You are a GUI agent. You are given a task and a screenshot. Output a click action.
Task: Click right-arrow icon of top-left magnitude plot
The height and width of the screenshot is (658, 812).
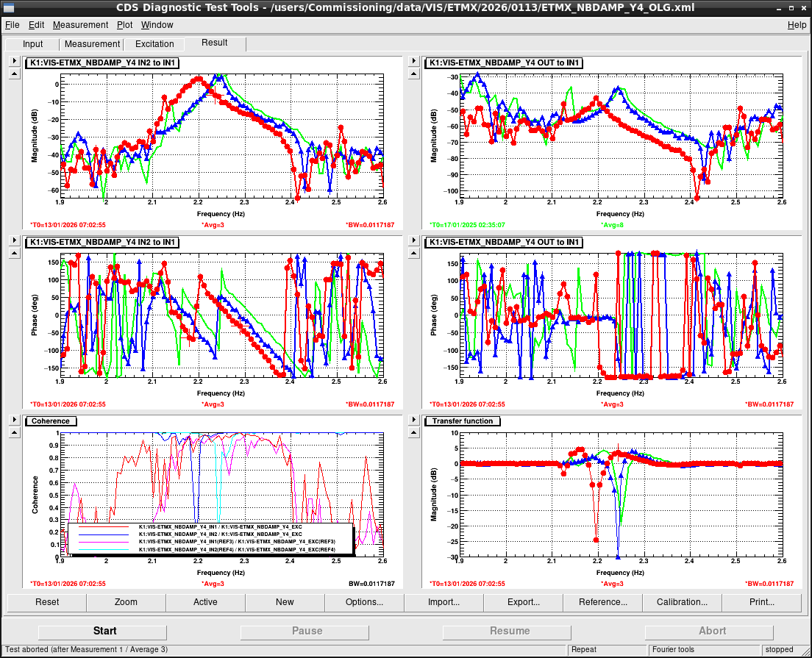(15, 61)
